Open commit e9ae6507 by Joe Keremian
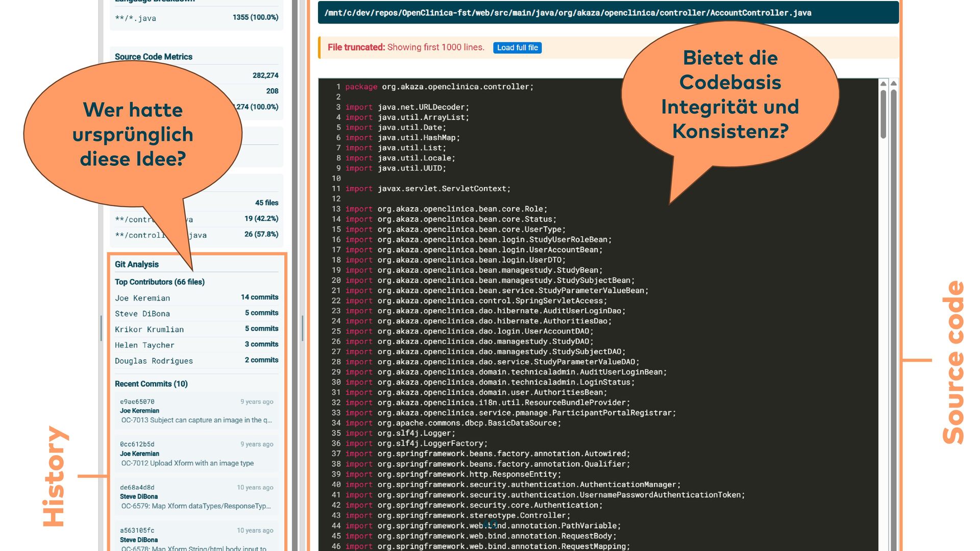The width and height of the screenshot is (980, 551). click(x=197, y=411)
